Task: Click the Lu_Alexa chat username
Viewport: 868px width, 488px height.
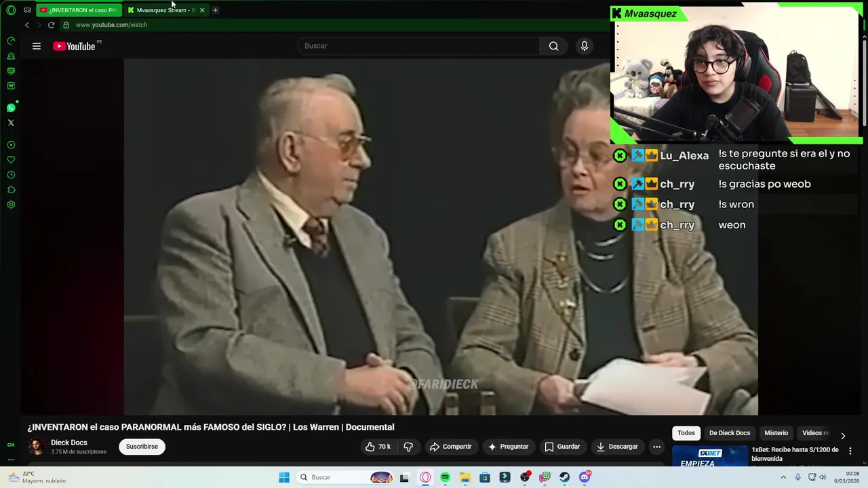Action: 684,156
